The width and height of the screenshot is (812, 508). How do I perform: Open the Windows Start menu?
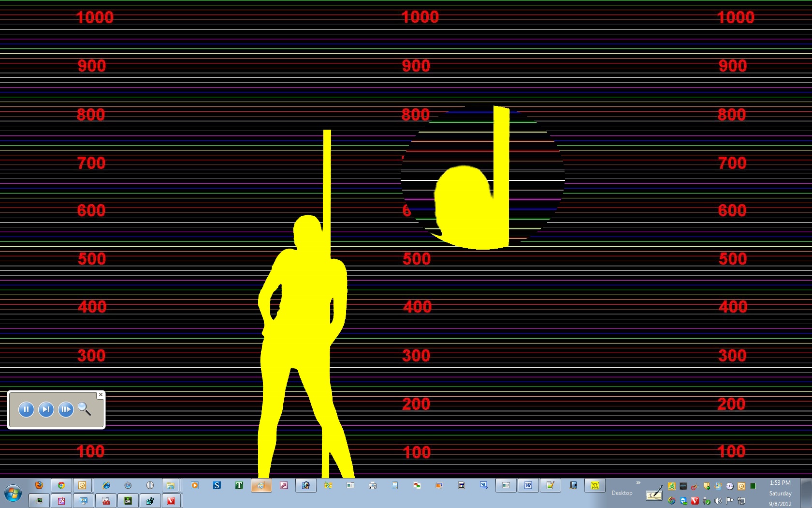[x=13, y=494]
